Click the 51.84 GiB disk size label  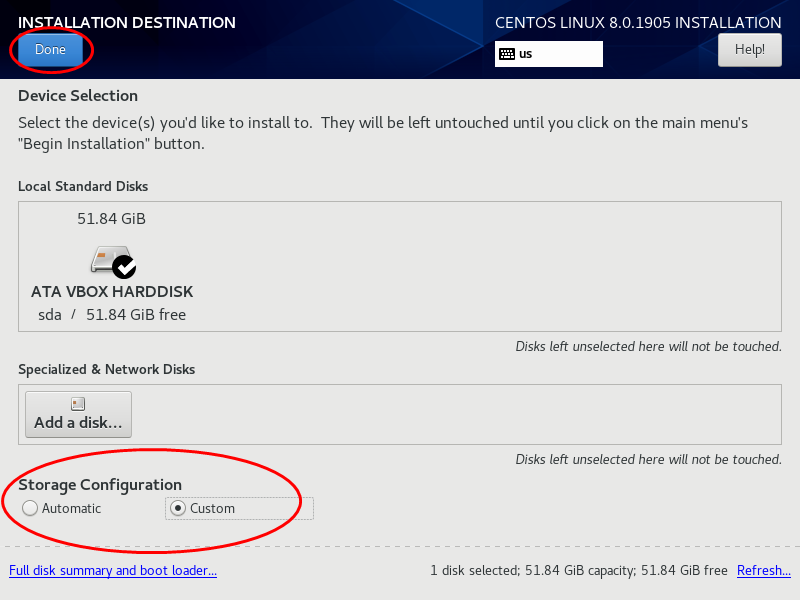(x=111, y=219)
